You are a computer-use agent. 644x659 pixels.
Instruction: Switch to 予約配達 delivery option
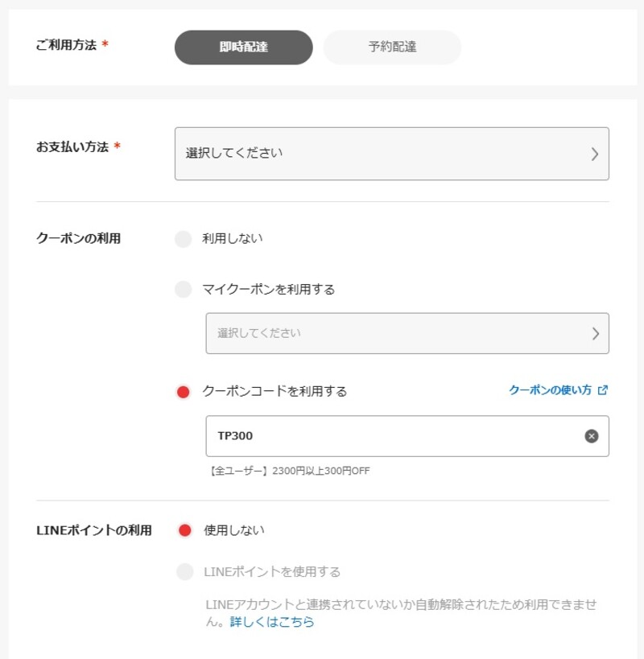click(x=392, y=47)
